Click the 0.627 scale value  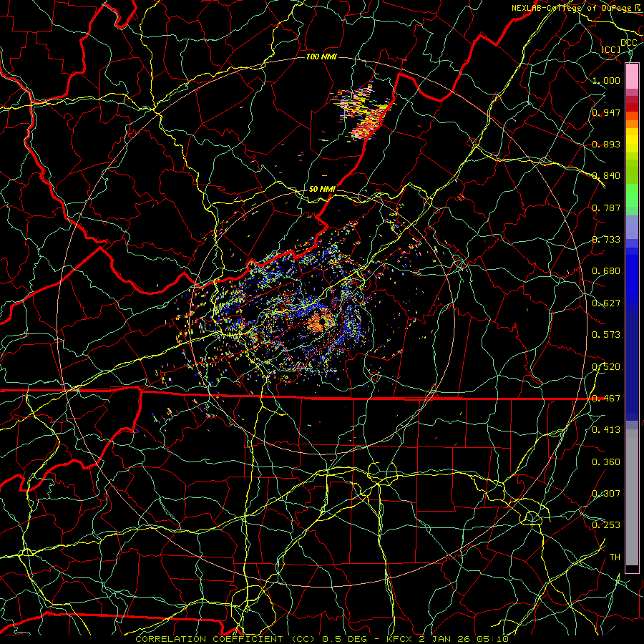[606, 303]
